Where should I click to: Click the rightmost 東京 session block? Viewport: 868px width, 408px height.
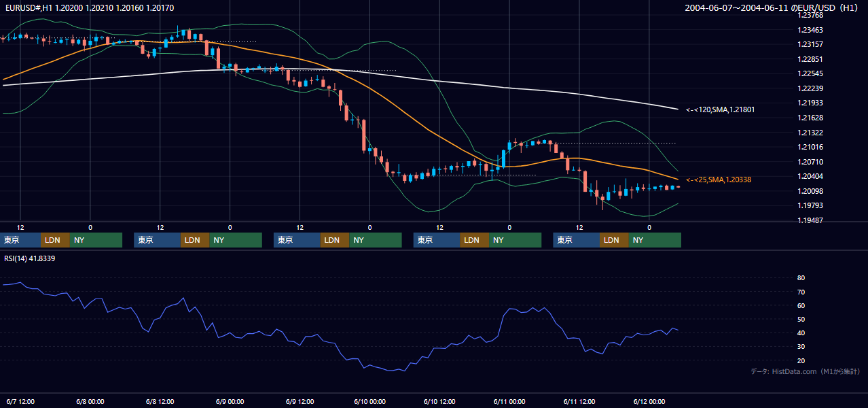(x=576, y=240)
